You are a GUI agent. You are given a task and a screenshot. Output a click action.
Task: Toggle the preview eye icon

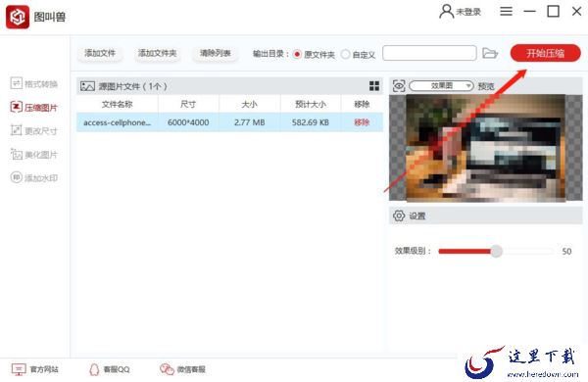pyautogui.click(x=399, y=86)
